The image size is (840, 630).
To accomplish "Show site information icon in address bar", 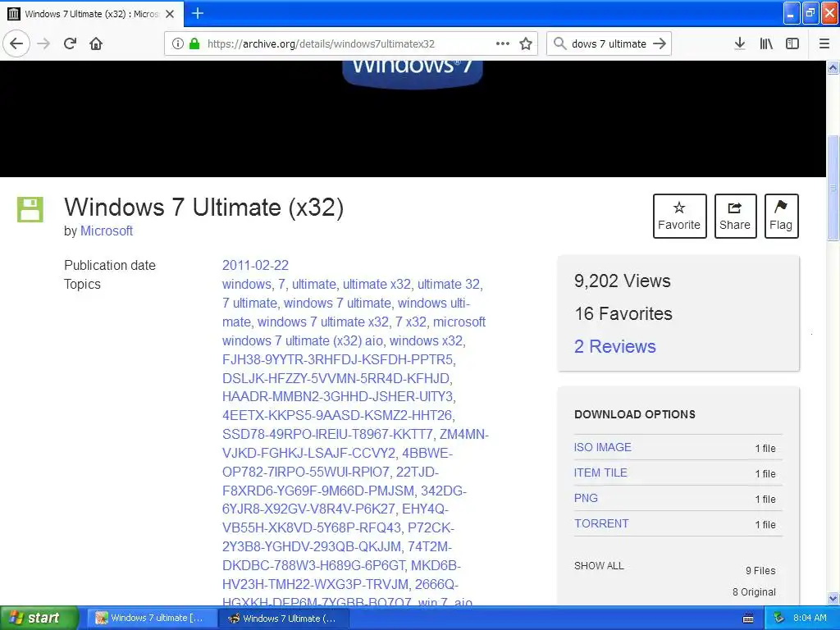I will coord(177,44).
